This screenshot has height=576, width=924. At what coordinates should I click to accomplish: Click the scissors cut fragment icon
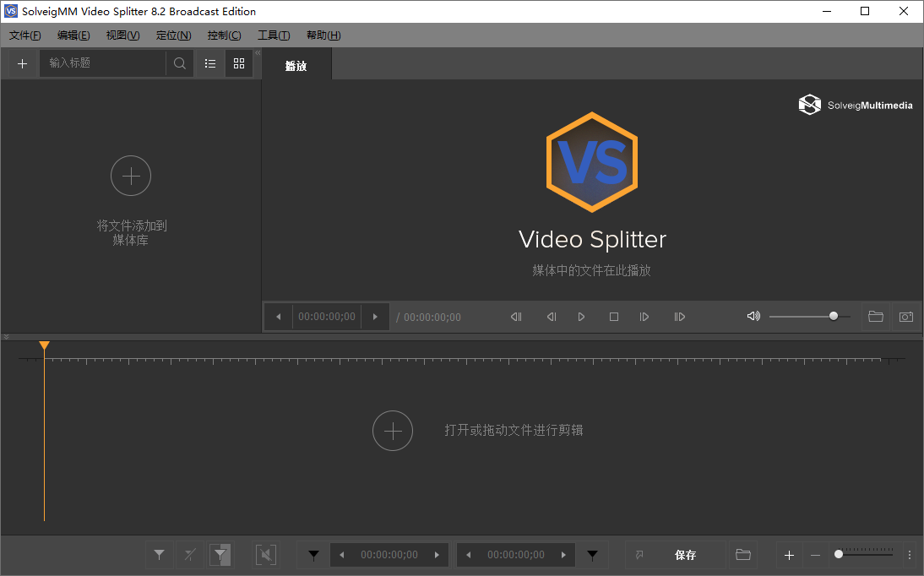(189, 555)
